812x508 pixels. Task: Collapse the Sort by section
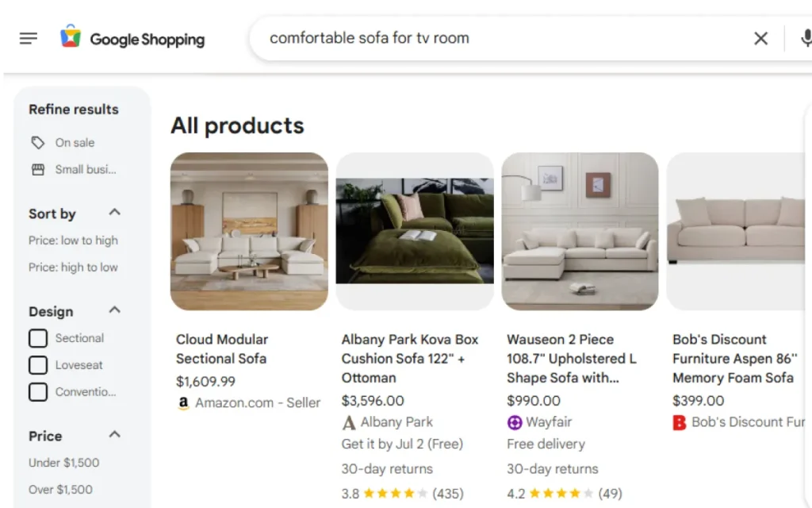coord(113,212)
